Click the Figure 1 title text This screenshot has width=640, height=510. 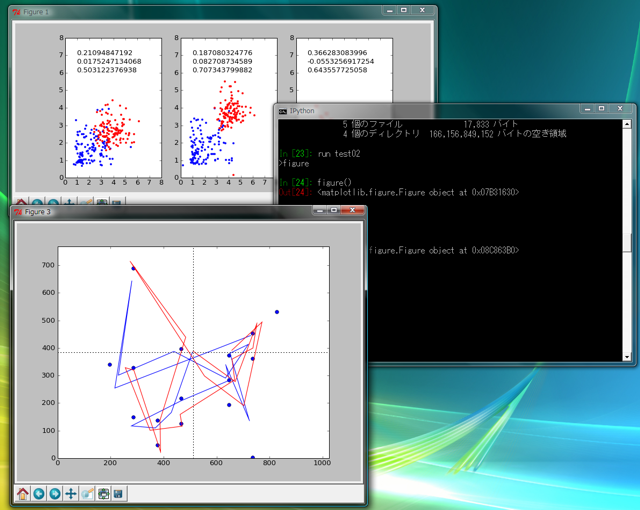point(36,12)
